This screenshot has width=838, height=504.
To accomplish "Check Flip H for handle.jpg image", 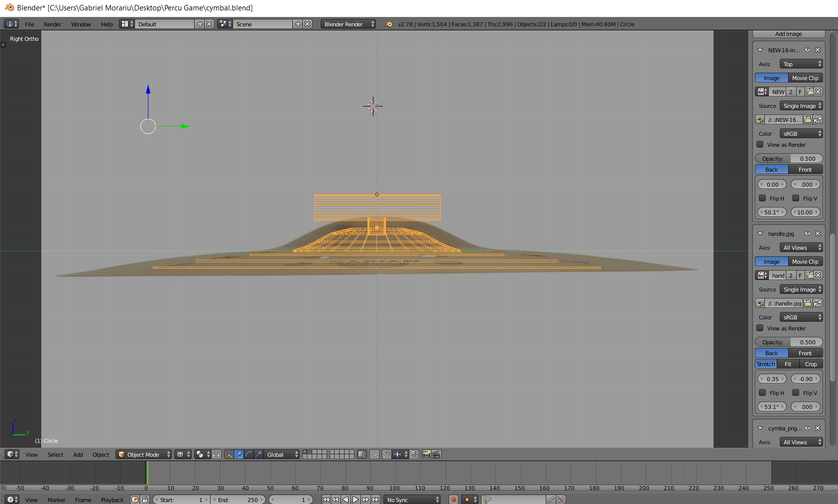I will tap(762, 393).
